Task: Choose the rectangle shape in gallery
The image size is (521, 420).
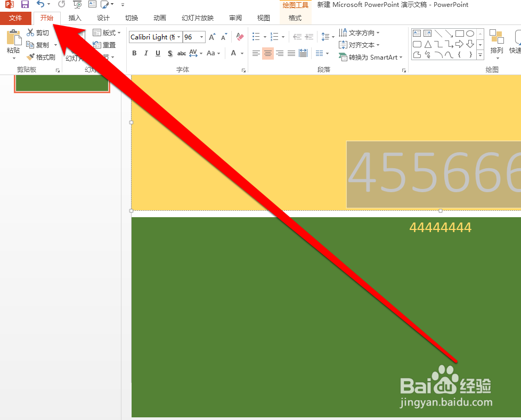Action: point(460,34)
